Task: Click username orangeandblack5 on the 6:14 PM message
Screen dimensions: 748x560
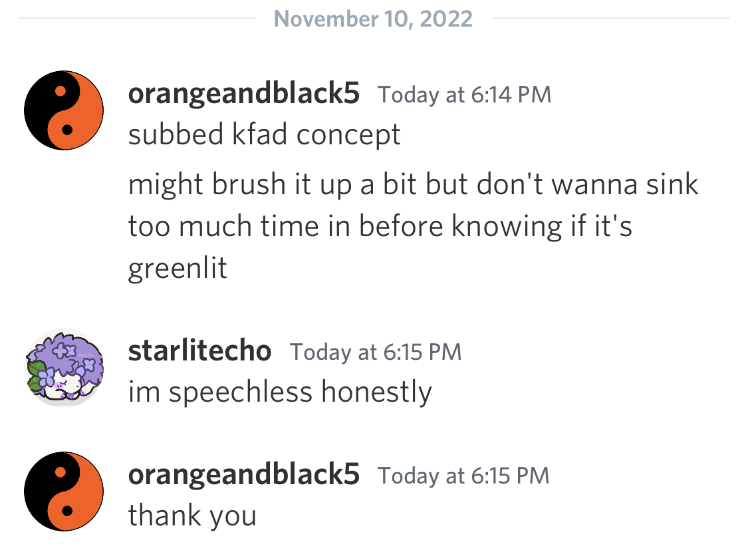Action: pyautogui.click(x=244, y=93)
